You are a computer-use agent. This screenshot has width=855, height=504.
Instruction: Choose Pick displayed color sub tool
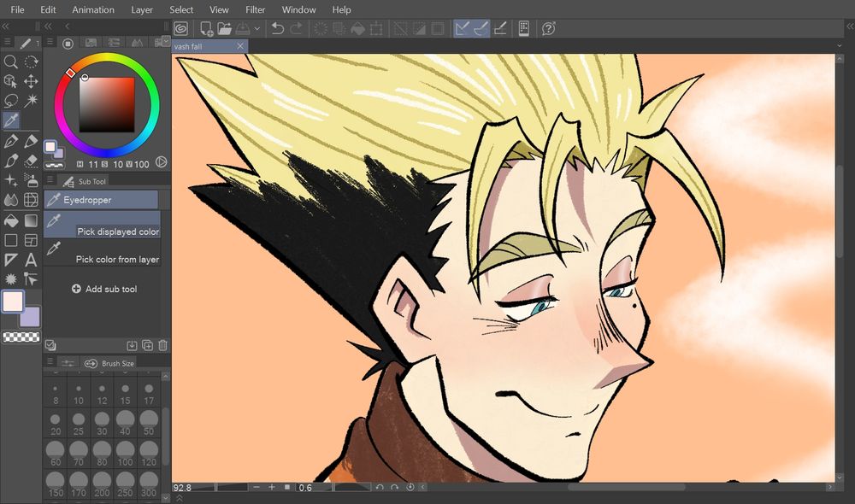click(102, 225)
